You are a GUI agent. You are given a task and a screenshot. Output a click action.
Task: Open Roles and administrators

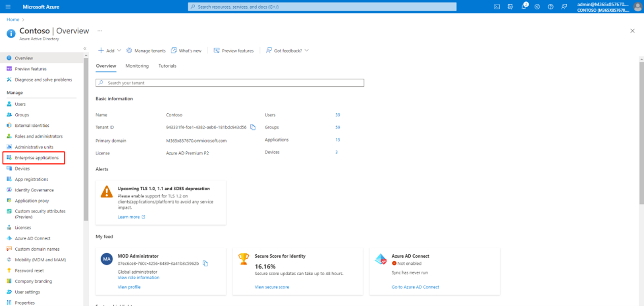[x=39, y=136]
